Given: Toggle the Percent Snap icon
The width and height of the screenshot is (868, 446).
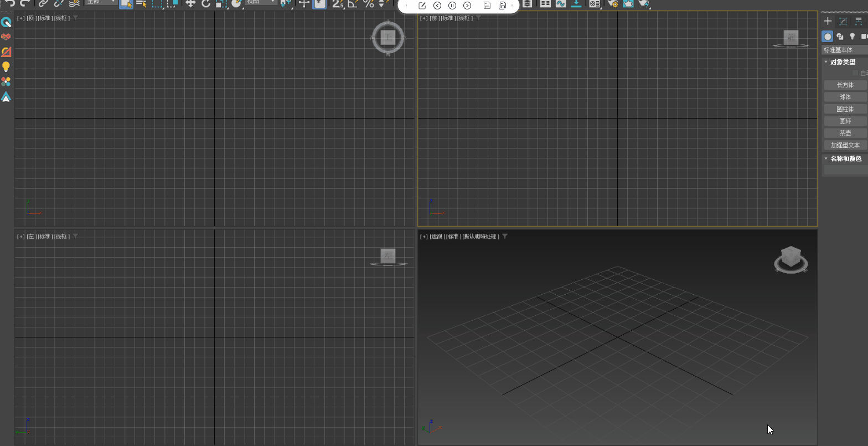Looking at the screenshot, I should [x=368, y=3].
